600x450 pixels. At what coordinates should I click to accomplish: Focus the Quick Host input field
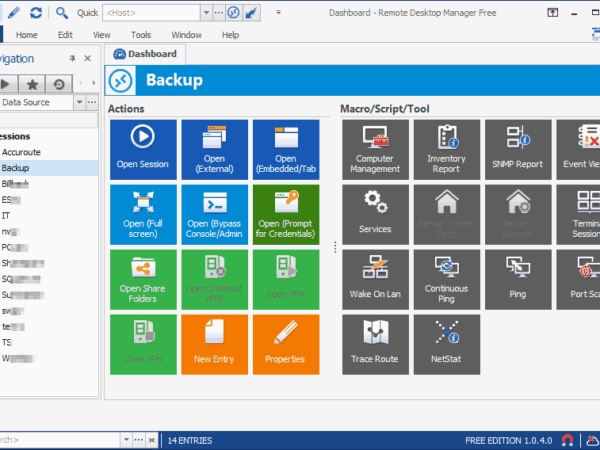[152, 13]
